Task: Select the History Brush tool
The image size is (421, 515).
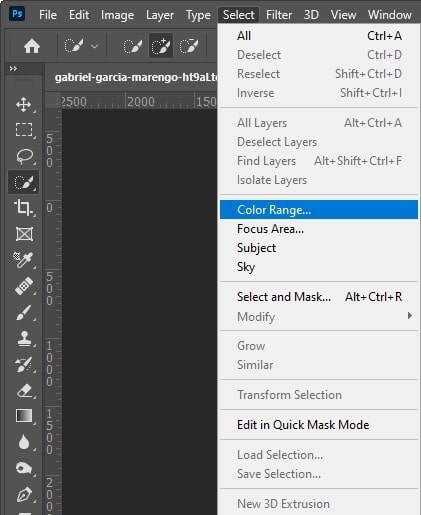Action: [24, 364]
